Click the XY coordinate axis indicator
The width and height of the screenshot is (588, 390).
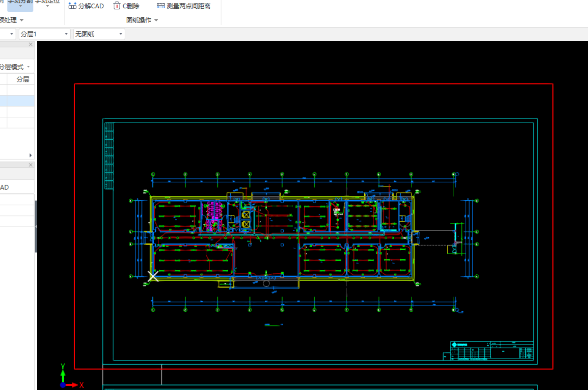click(72, 376)
